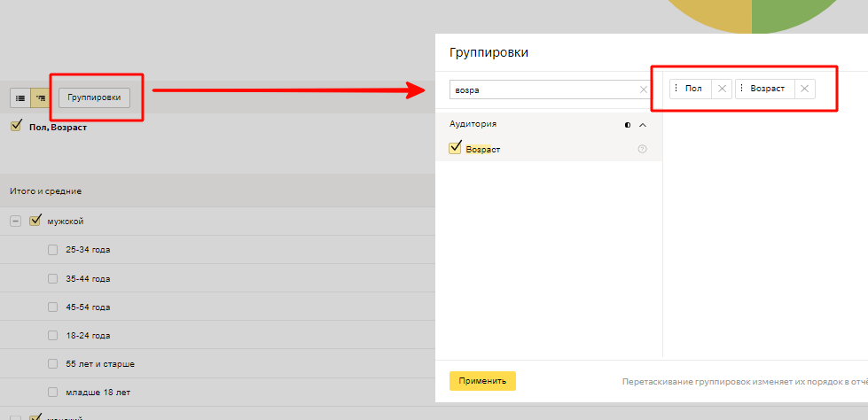The width and height of the screenshot is (868, 420).
Task: Click half-filled circle icon in Аудитория header
Action: [x=628, y=125]
